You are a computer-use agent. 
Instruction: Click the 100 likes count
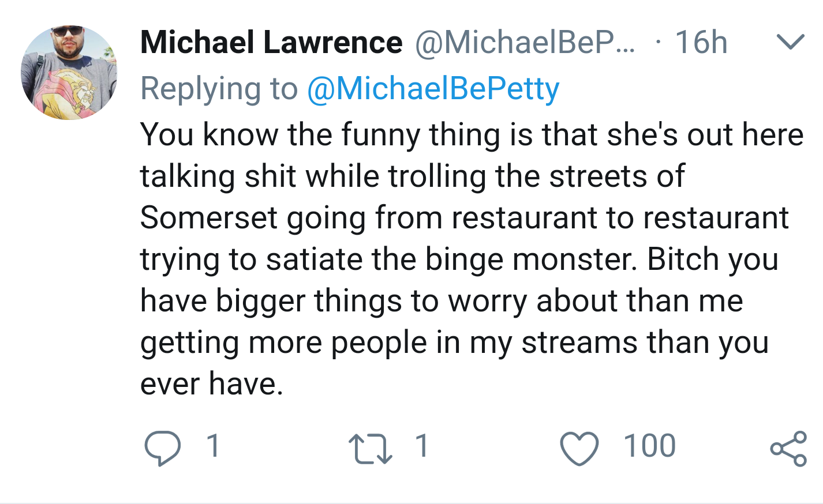[649, 446]
